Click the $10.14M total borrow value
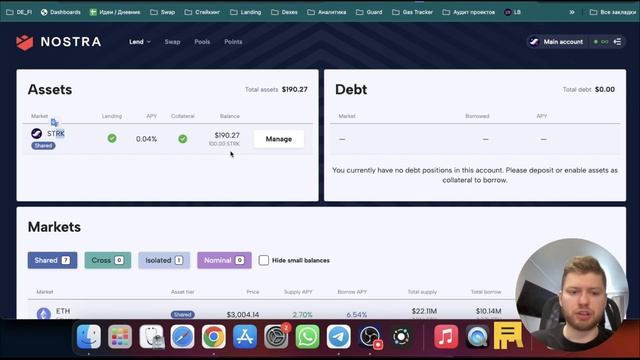 (x=489, y=311)
